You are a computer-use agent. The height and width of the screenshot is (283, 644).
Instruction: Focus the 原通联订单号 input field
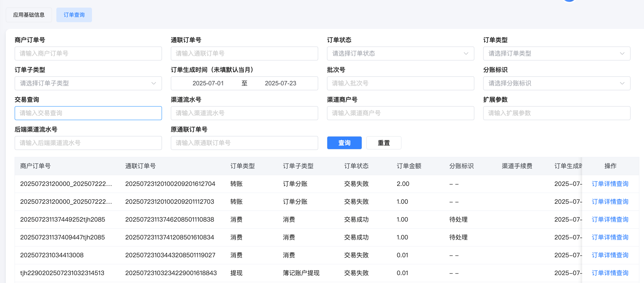coord(244,143)
